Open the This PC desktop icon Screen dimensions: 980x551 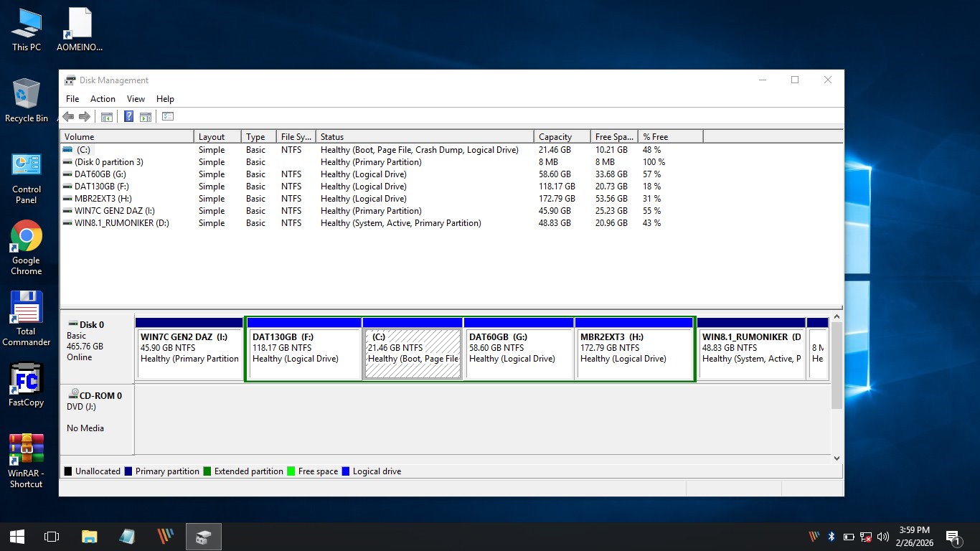[27, 29]
